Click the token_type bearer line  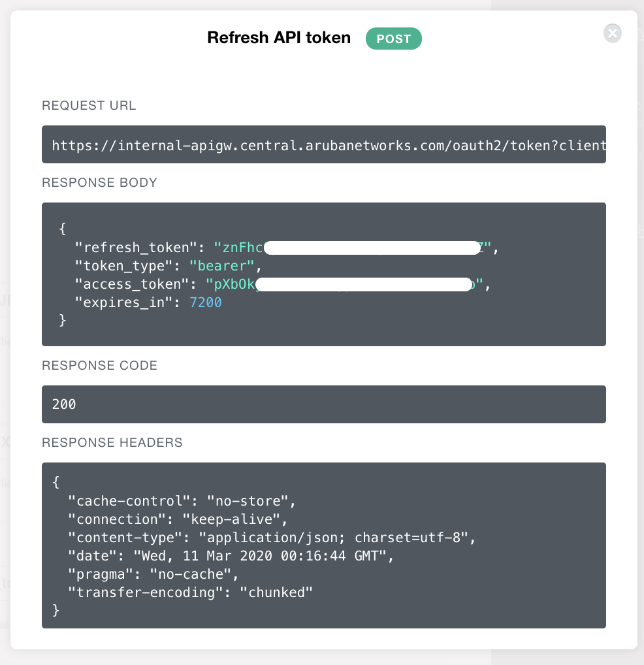168,266
